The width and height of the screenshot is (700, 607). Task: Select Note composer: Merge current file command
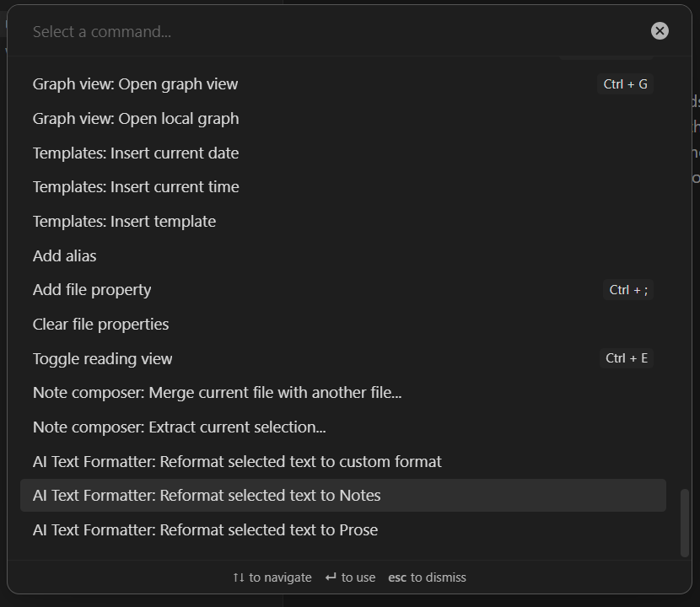coord(343,393)
